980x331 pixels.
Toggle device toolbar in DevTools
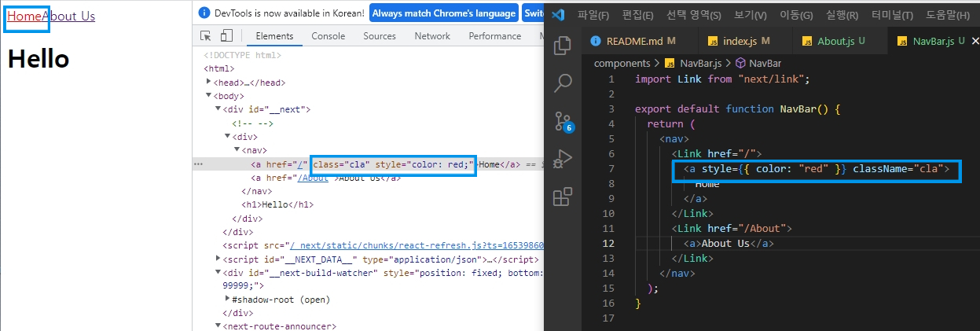tap(226, 36)
